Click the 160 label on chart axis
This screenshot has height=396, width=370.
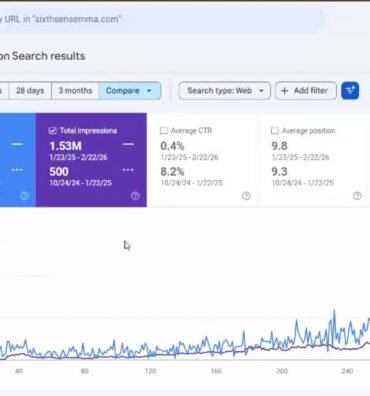pos(216,371)
